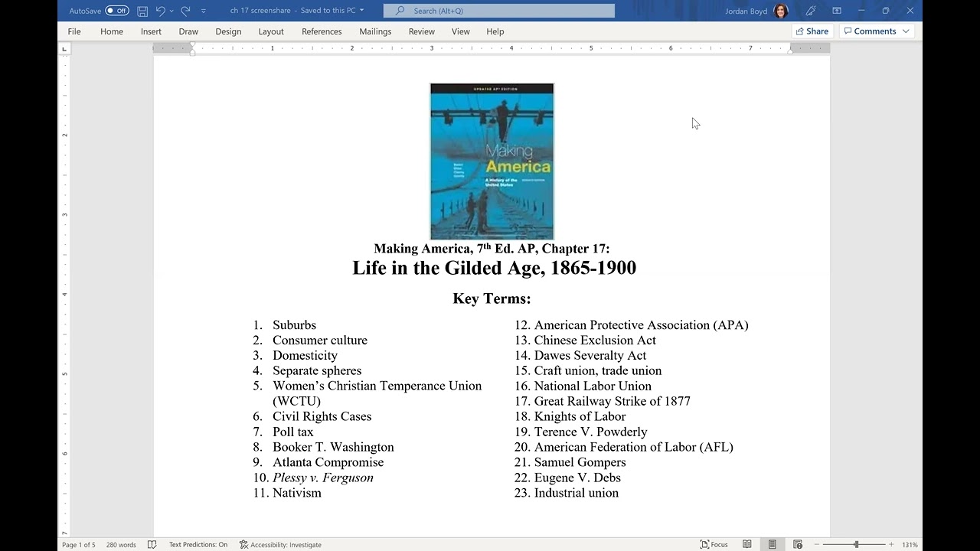Click the Undo arrow icon
980x551 pixels.
[x=160, y=11]
